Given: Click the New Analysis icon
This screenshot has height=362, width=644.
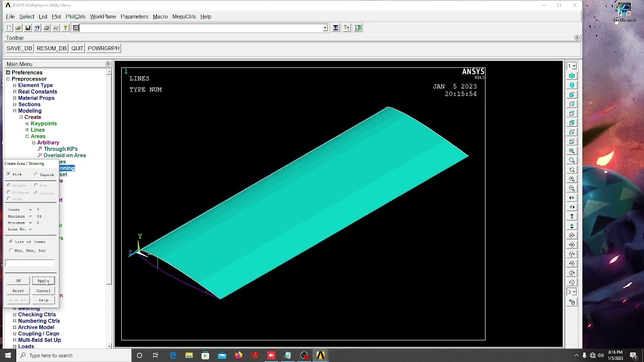Looking at the screenshot, I should (x=9, y=28).
